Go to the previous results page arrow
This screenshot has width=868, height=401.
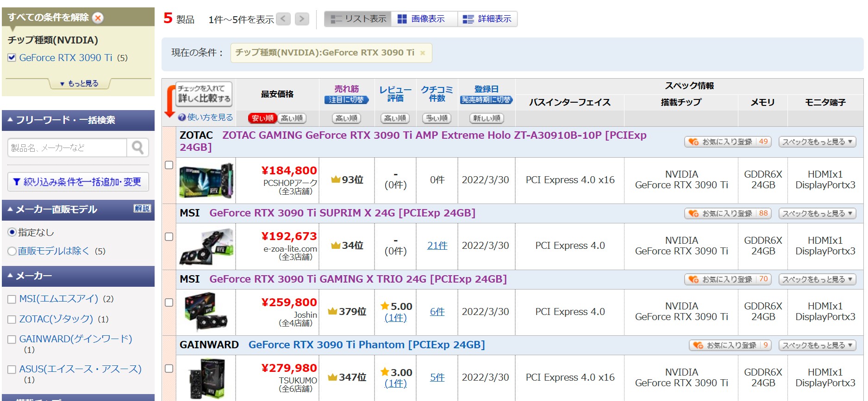tap(283, 19)
